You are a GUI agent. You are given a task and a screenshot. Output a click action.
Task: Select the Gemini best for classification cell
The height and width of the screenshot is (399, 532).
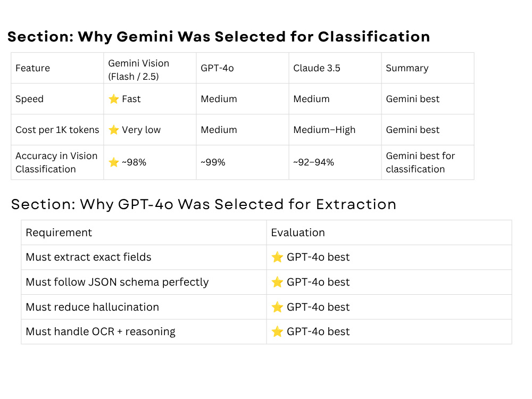[x=428, y=162]
